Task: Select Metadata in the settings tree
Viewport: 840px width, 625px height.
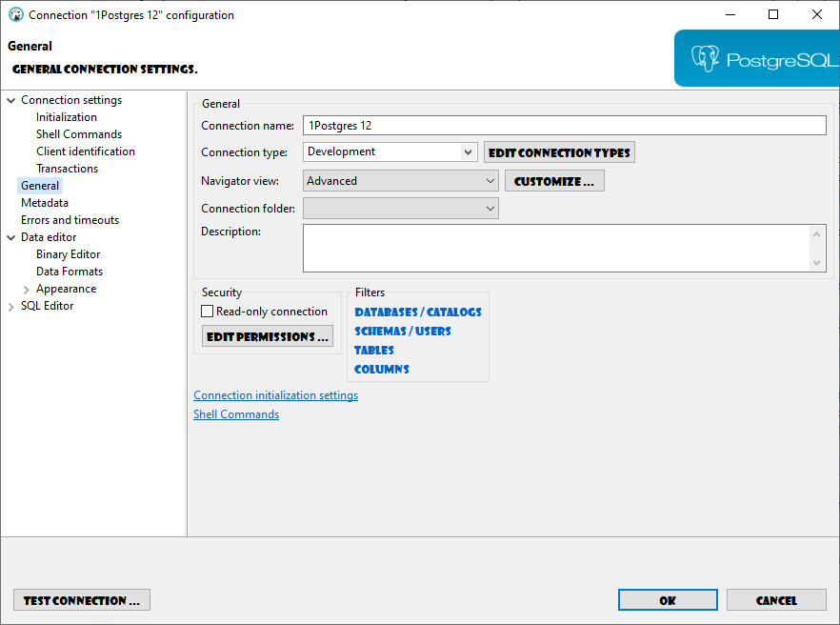Action: click(45, 203)
